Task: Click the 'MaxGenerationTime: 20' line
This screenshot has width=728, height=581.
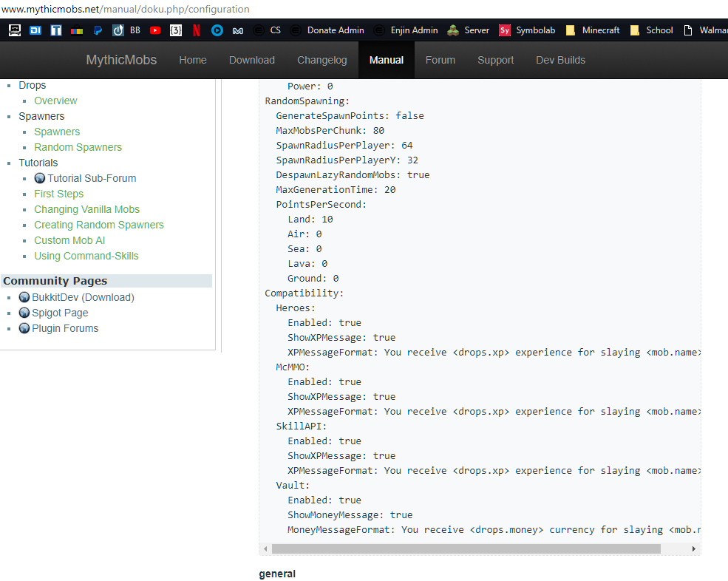Action: [x=336, y=190]
